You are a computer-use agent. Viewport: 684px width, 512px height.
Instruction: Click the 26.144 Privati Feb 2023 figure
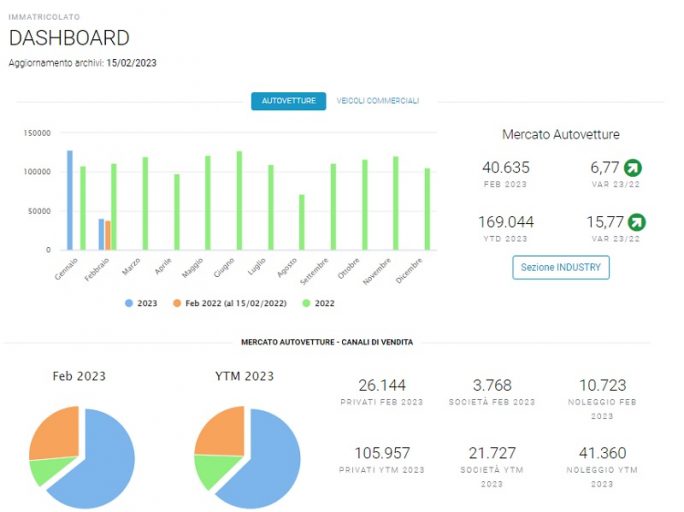pos(382,386)
